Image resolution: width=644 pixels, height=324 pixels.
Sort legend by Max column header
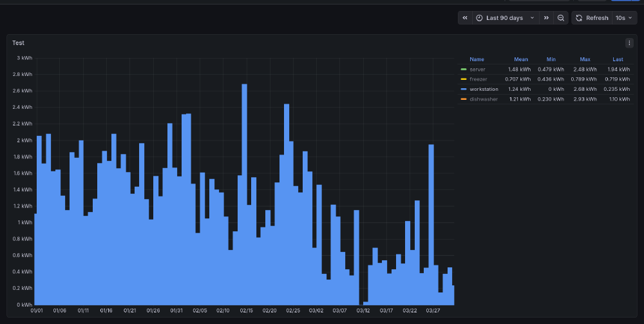click(x=585, y=59)
